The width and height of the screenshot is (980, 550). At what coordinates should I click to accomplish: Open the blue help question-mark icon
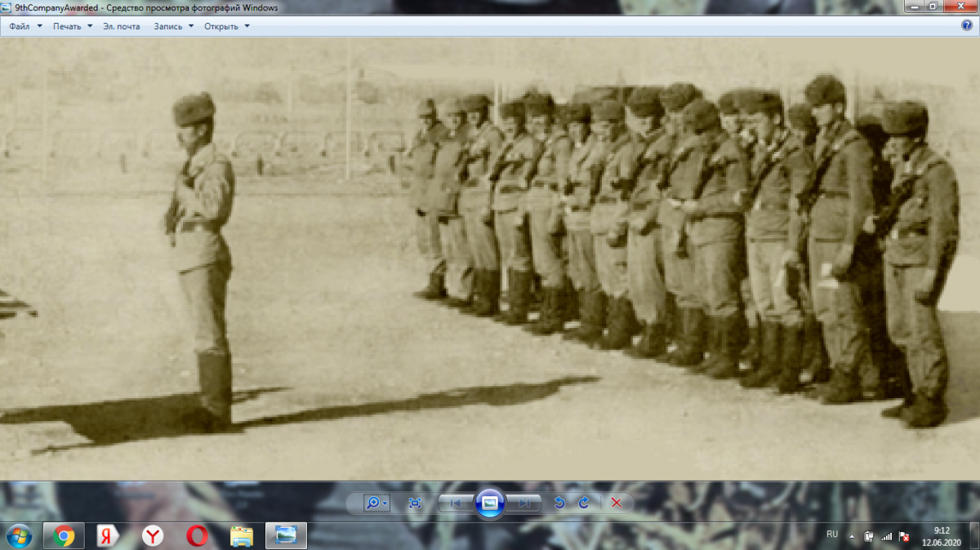pyautogui.click(x=968, y=25)
